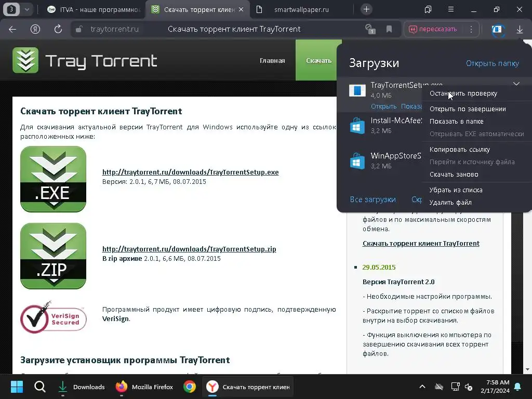Click Версия TrayTorrent 2.0 heading
Screen dimensions: 532x399
click(398, 282)
